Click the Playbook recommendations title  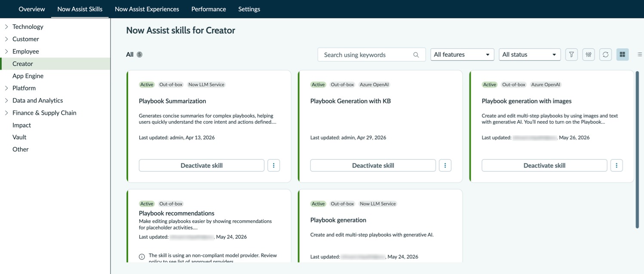point(177,213)
